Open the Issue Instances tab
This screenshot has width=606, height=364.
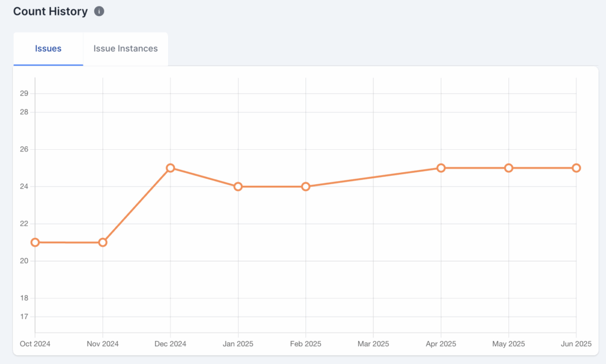(125, 49)
